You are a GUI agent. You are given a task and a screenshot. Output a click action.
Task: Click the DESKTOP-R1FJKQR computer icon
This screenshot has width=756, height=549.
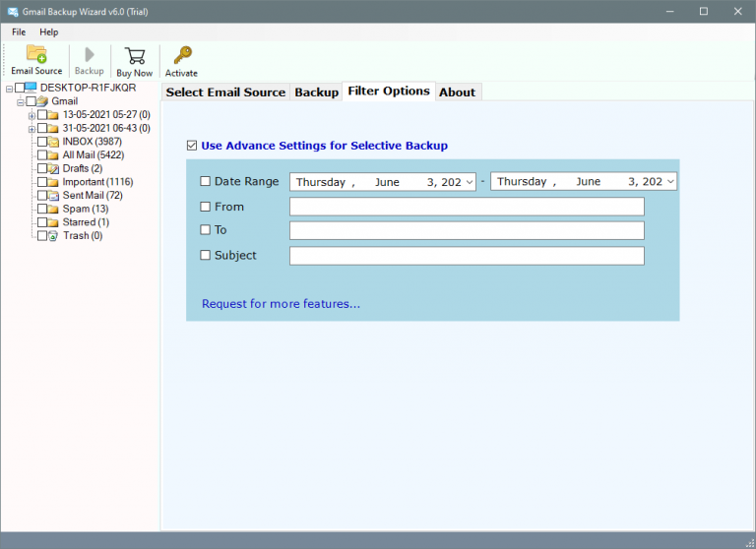(31, 88)
